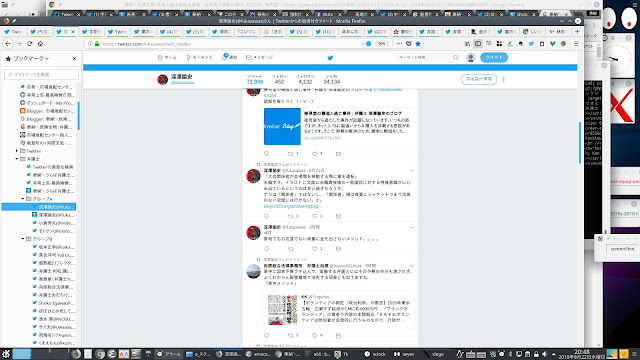
Task: Collapse the 弁護士 folder in bookmarks tree
Action: click(x=17, y=159)
